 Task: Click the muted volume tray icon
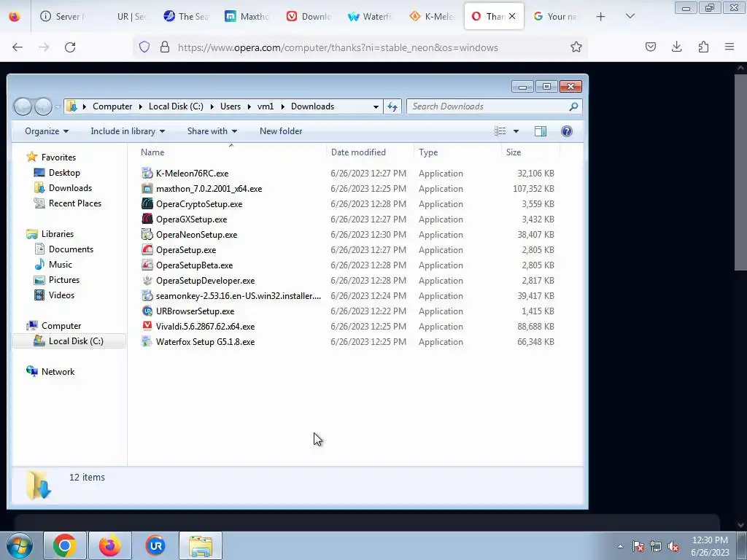[x=673, y=547]
